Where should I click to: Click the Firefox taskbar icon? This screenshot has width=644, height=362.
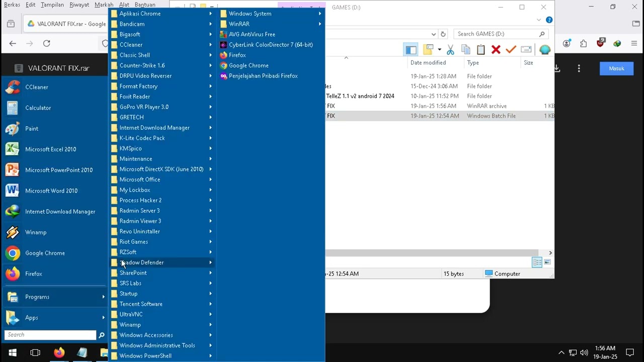[x=59, y=352]
